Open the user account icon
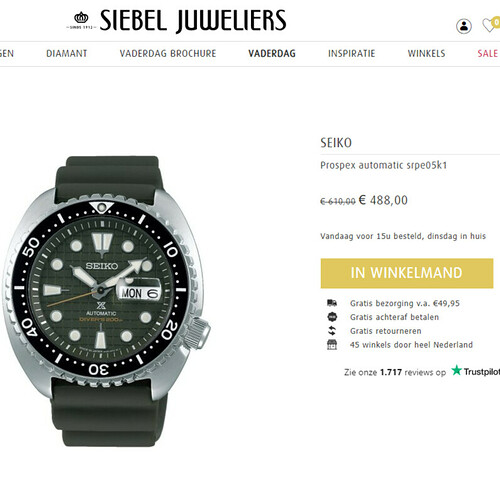The width and height of the screenshot is (500, 500). tap(464, 26)
